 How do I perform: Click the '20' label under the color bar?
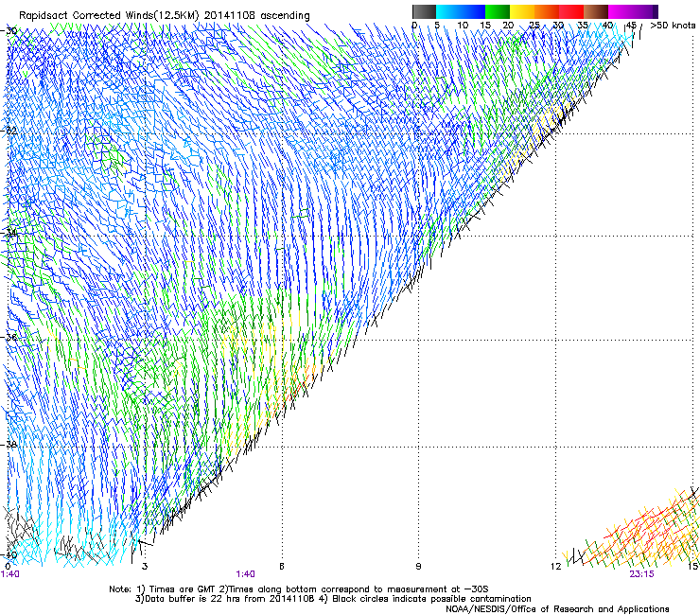[x=508, y=25]
